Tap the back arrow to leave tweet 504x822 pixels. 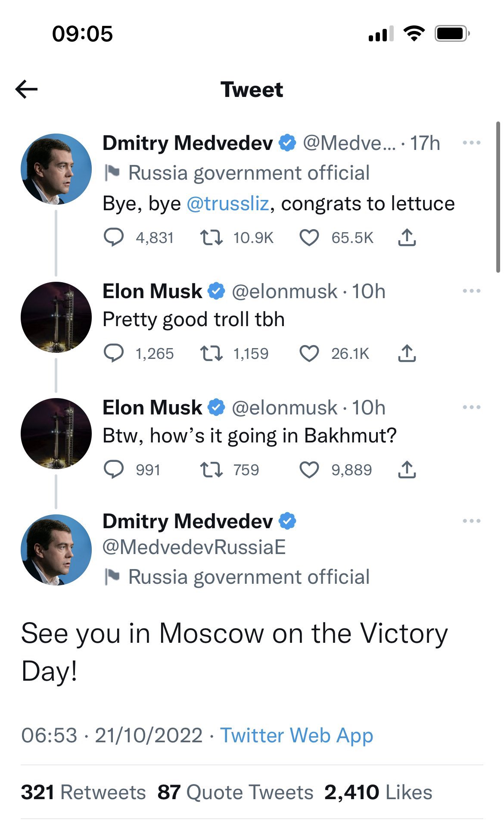pos(27,90)
